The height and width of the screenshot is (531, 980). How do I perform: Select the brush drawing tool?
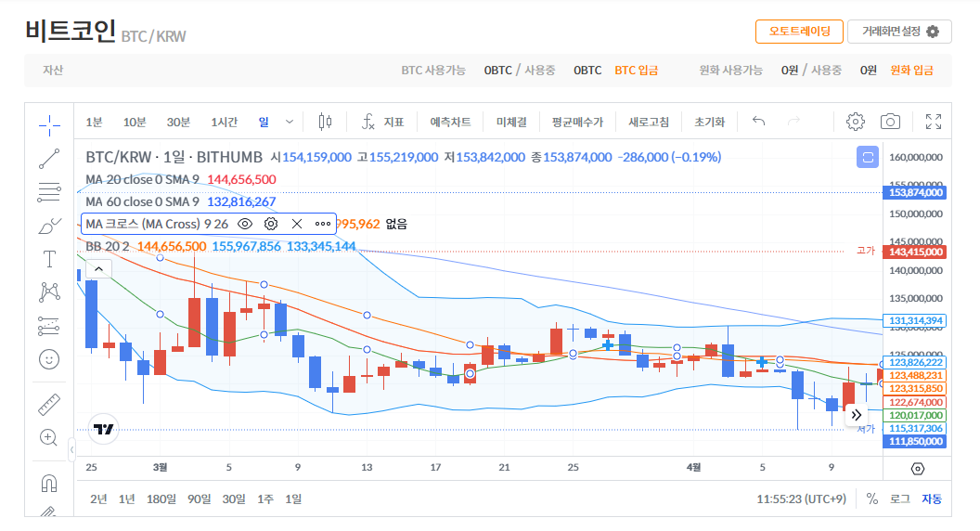coord(49,226)
